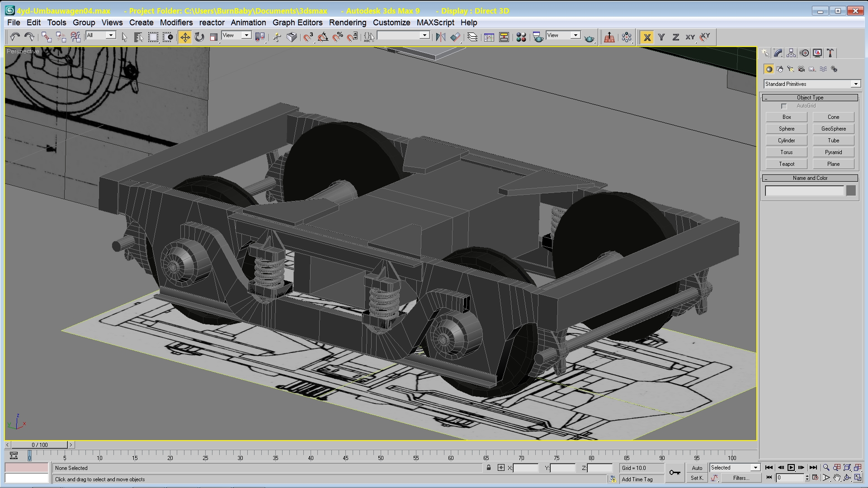Viewport: 868px width, 488px height.
Task: Collapse the Object Type rollout
Action: tap(810, 98)
